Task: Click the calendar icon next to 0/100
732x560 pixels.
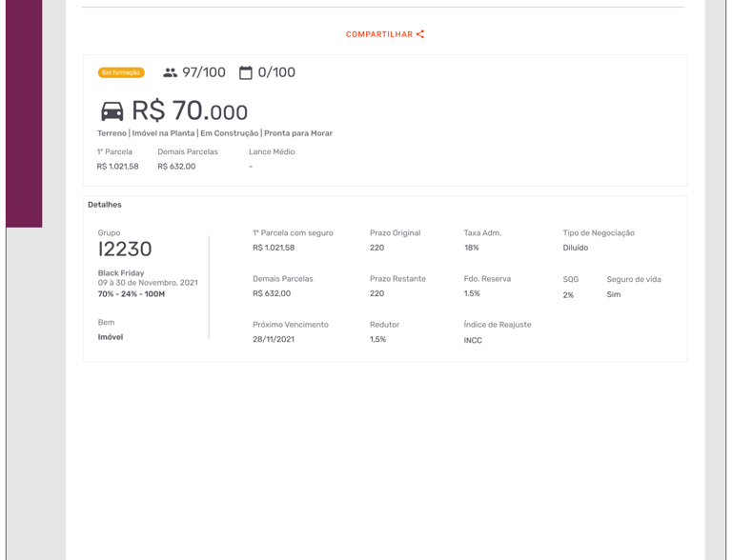Action: coord(246,72)
